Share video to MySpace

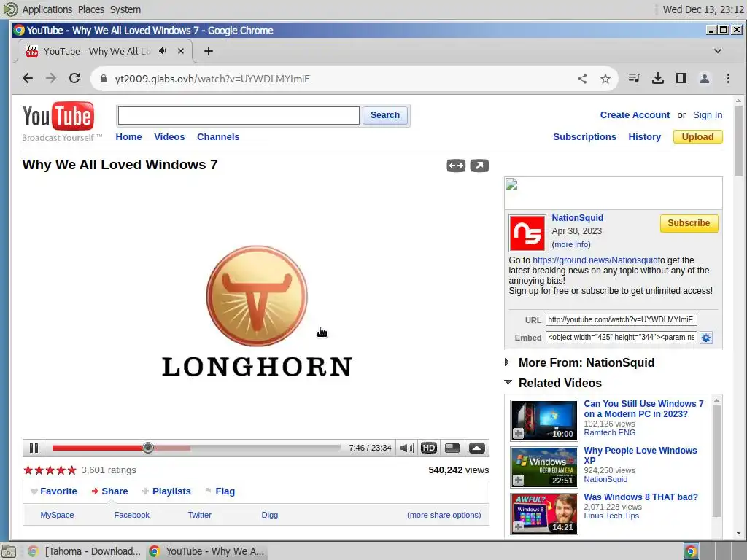57,516
